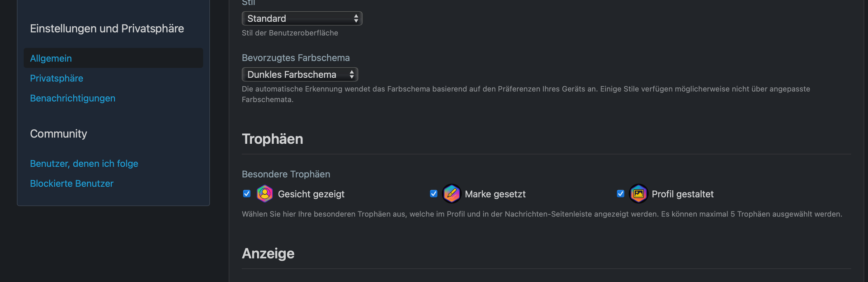Open Benutzer, denen ich folge
The height and width of the screenshot is (282, 868).
84,164
